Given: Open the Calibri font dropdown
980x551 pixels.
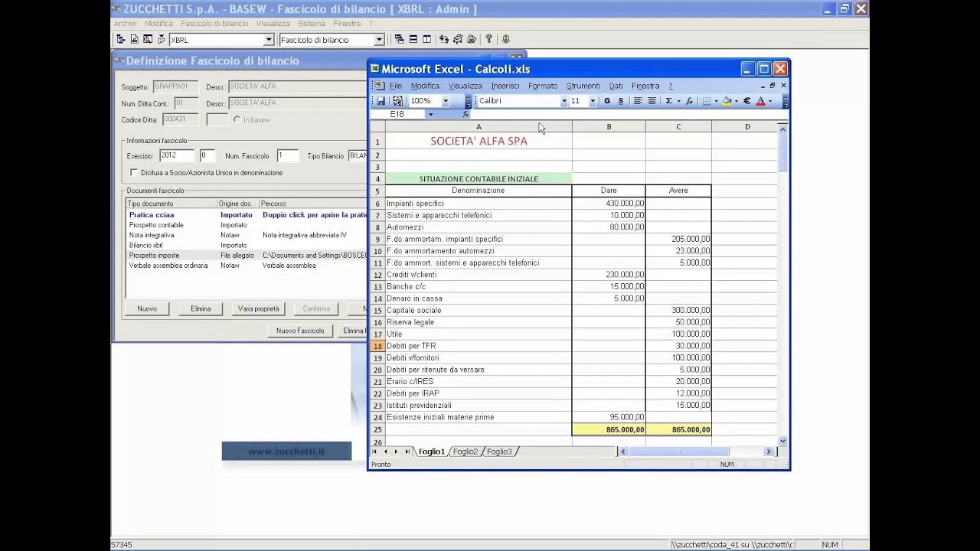Looking at the screenshot, I should 564,101.
